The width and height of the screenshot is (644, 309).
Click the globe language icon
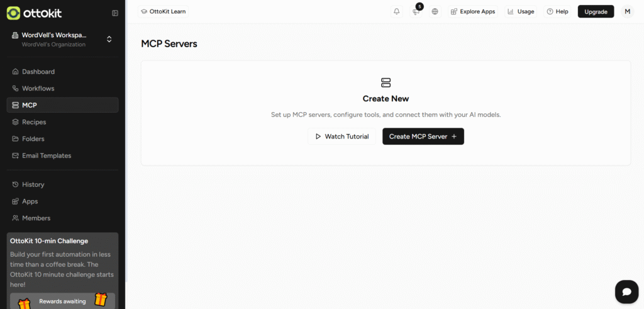pos(435,11)
